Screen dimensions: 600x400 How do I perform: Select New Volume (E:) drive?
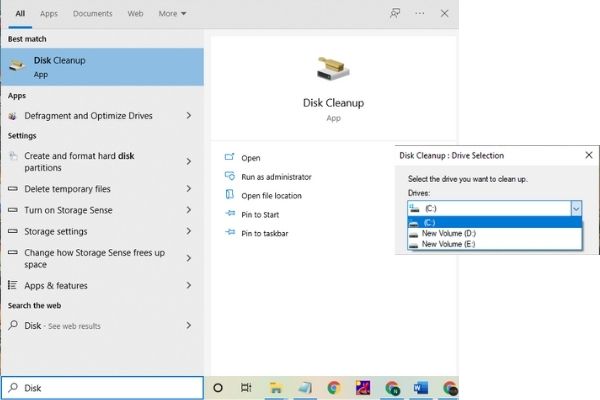495,244
